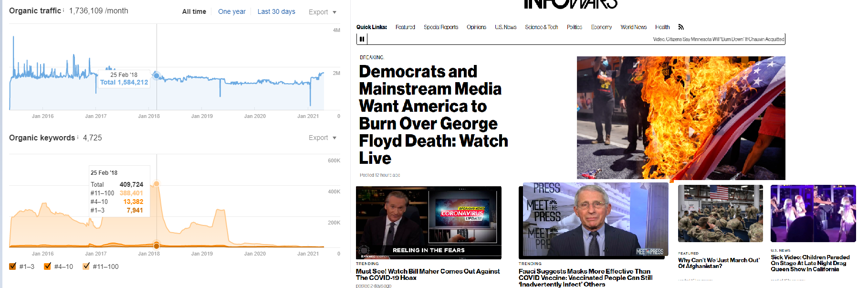Open the Export dropdown for Organic keywords
The height and width of the screenshot is (288, 868).
[323, 138]
